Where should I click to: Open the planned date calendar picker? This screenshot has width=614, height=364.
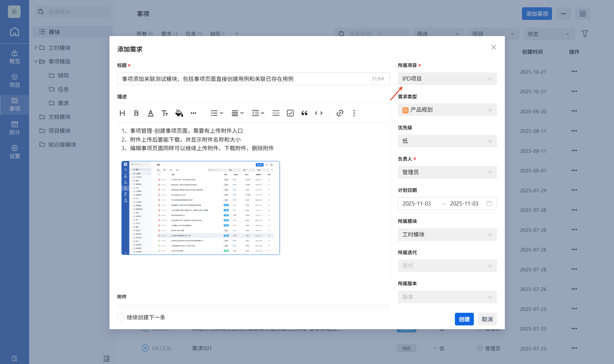(x=489, y=203)
